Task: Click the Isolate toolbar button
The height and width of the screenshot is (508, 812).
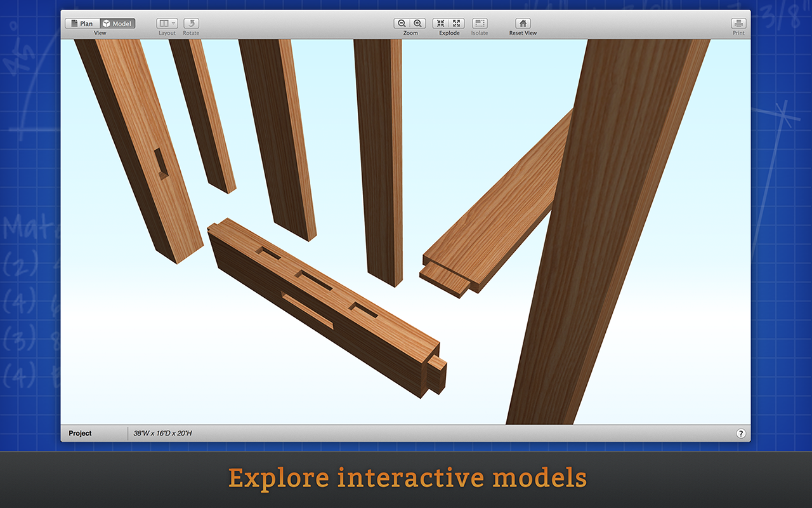Action: pyautogui.click(x=480, y=23)
